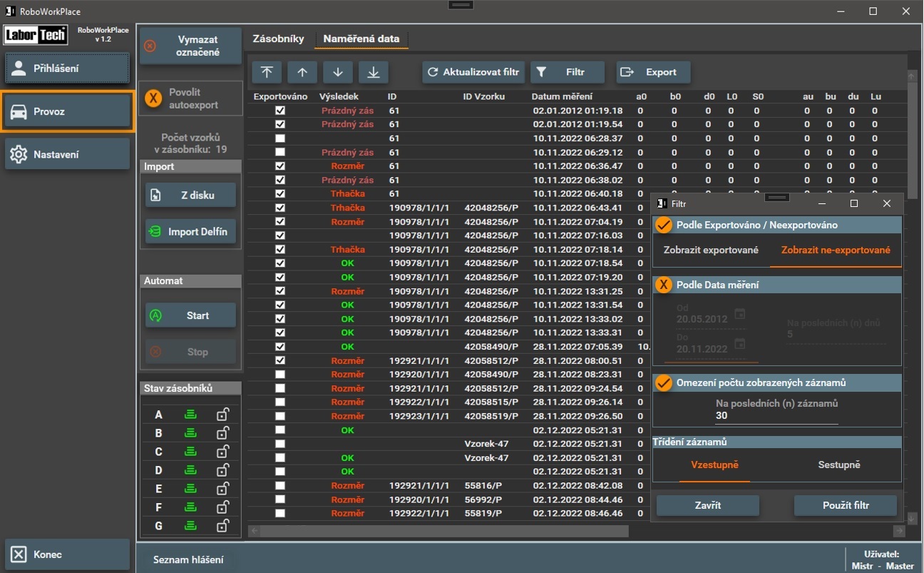Screen dimensions: 924x573
Task: Click vertical scrollbar down arrow
Action: (912, 519)
